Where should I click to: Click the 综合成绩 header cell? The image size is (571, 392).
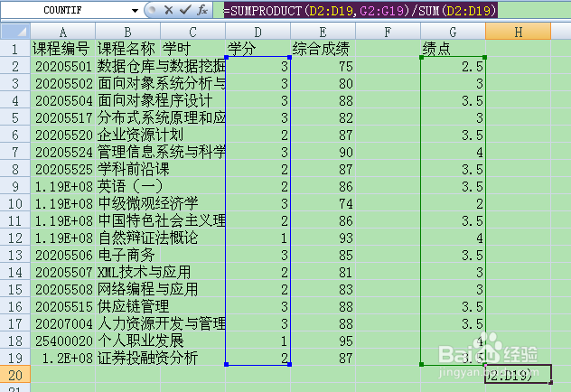323,49
